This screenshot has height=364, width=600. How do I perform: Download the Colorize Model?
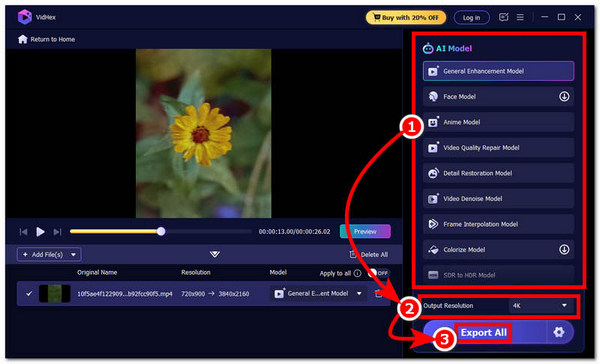click(x=564, y=250)
